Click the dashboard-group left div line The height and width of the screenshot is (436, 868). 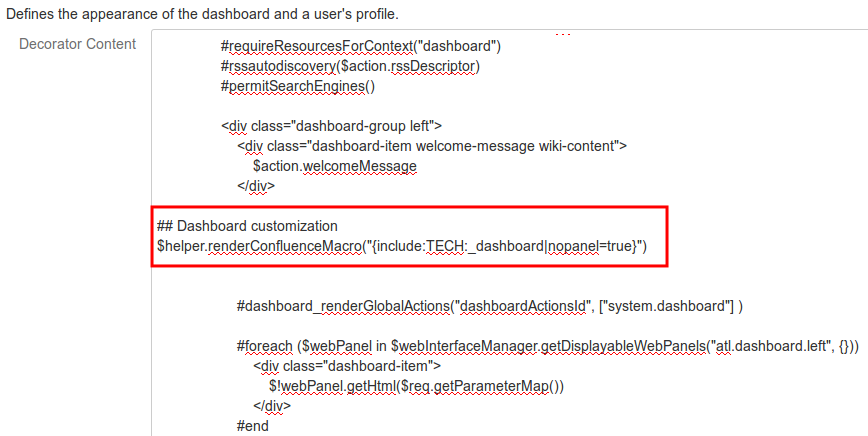[331, 126]
